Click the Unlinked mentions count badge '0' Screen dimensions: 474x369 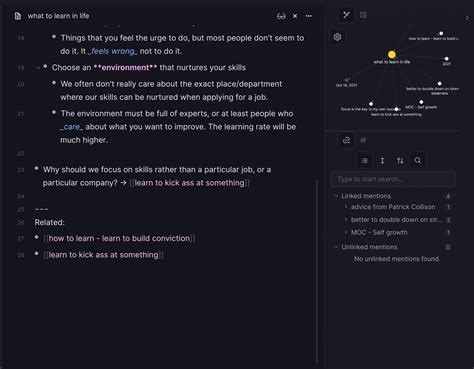coord(448,247)
